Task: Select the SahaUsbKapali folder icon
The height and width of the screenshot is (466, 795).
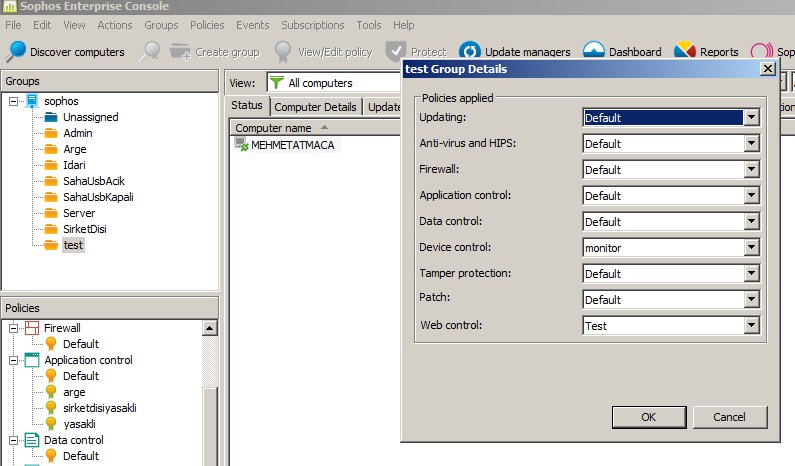Action: click(x=51, y=197)
